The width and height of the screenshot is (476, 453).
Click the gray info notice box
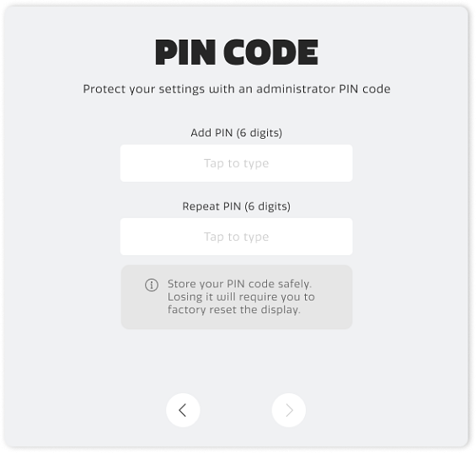pos(237,297)
